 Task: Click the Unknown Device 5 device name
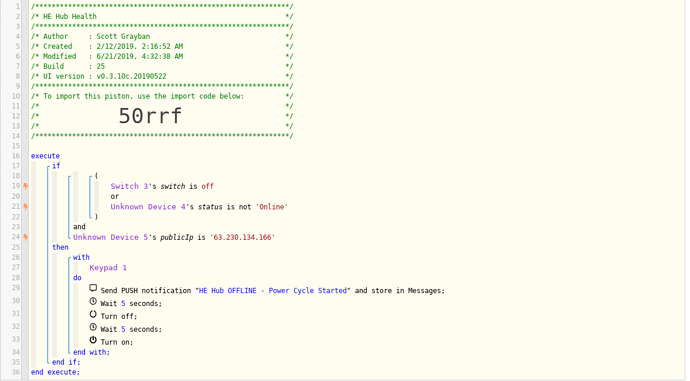[x=110, y=237]
